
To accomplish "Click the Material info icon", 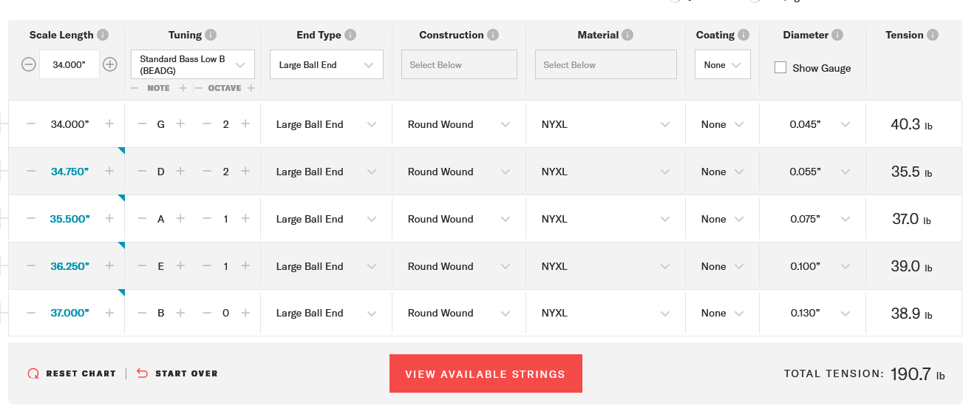I will 627,35.
